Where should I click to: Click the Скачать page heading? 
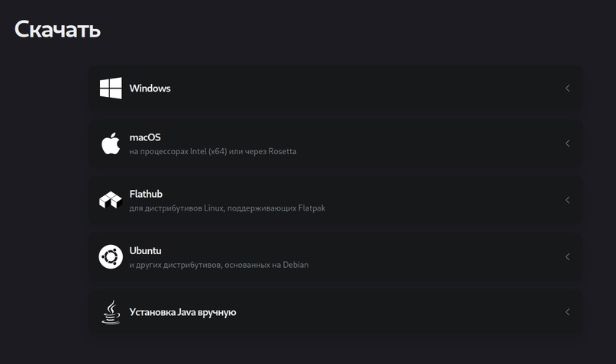[x=58, y=30]
